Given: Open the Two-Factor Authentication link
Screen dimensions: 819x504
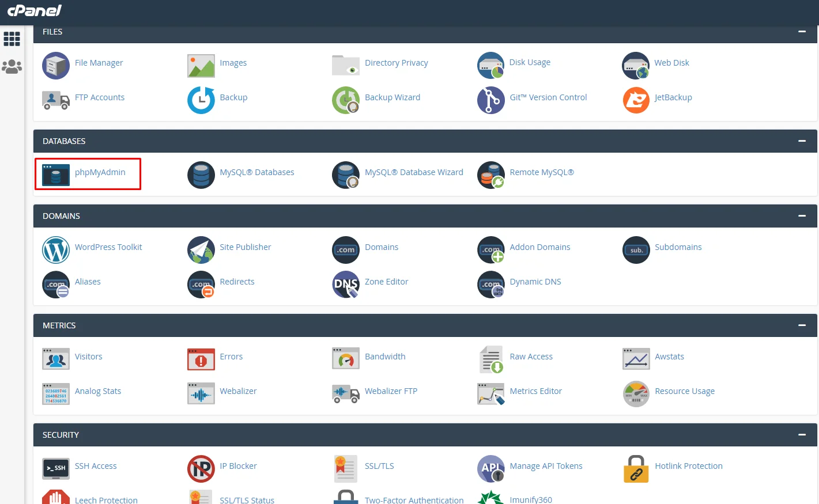Looking at the screenshot, I should (x=414, y=500).
